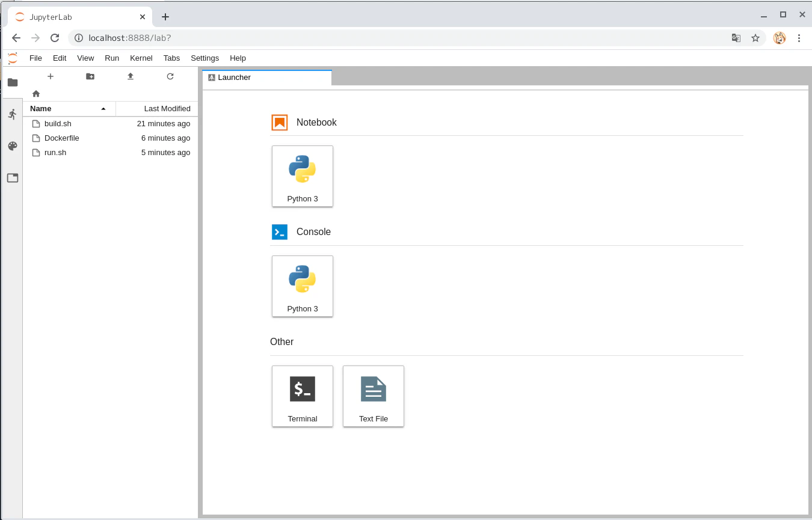
Task: Click the Upload Files arrow icon
Action: point(131,76)
